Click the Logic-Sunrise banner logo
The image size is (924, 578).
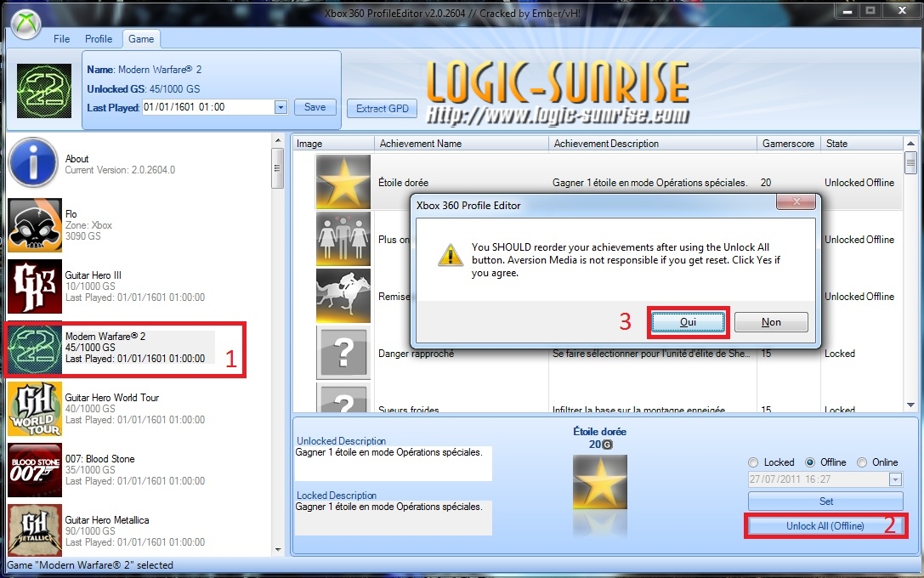coord(558,92)
